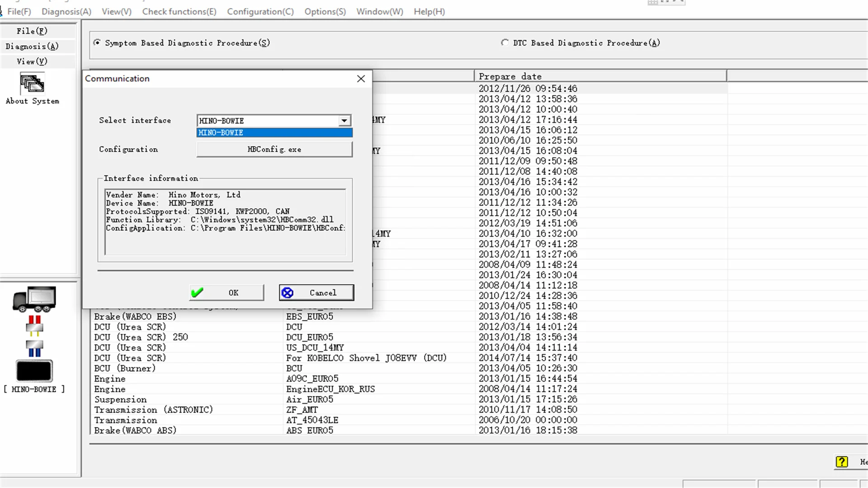Click the red connector plug icon
The height and width of the screenshot is (488, 868).
click(x=34, y=326)
